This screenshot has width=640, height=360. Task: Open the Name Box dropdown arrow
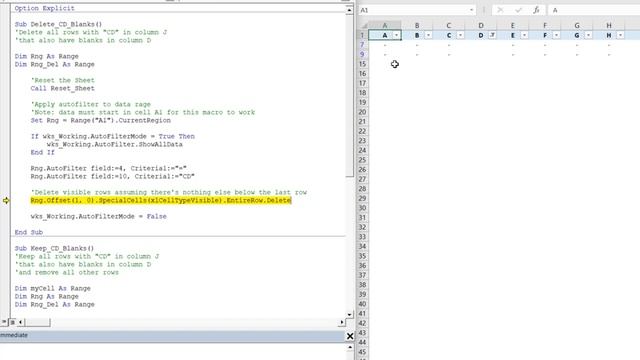tap(471, 10)
